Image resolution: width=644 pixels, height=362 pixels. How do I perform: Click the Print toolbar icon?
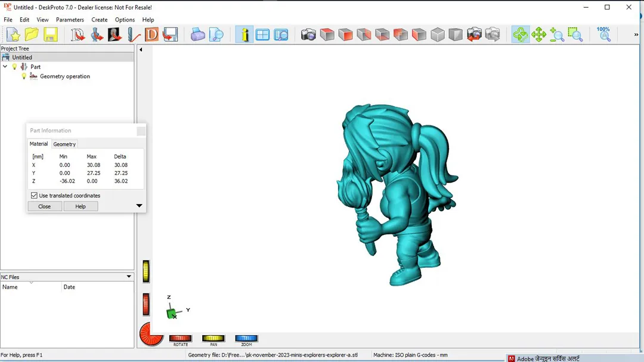pos(197,35)
